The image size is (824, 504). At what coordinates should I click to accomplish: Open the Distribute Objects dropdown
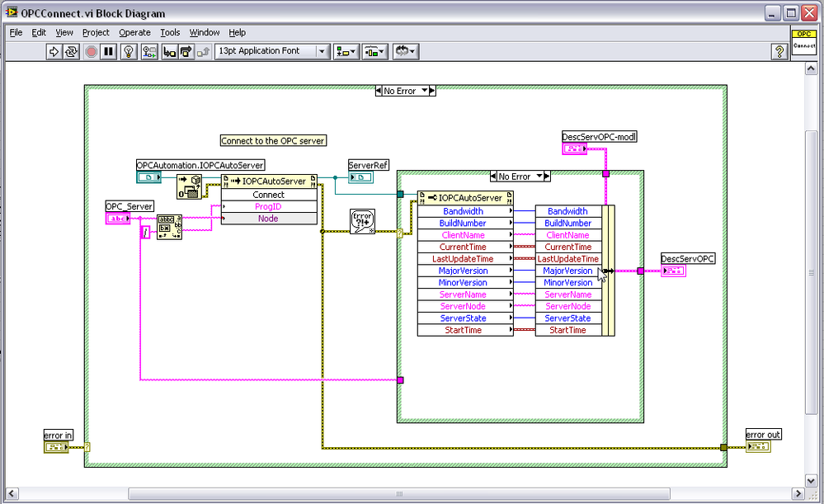coord(374,51)
